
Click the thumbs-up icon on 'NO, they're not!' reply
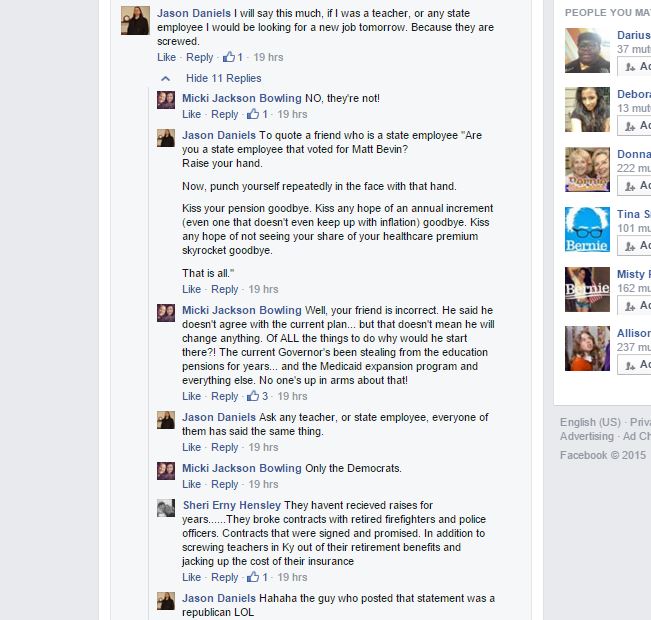[253, 114]
